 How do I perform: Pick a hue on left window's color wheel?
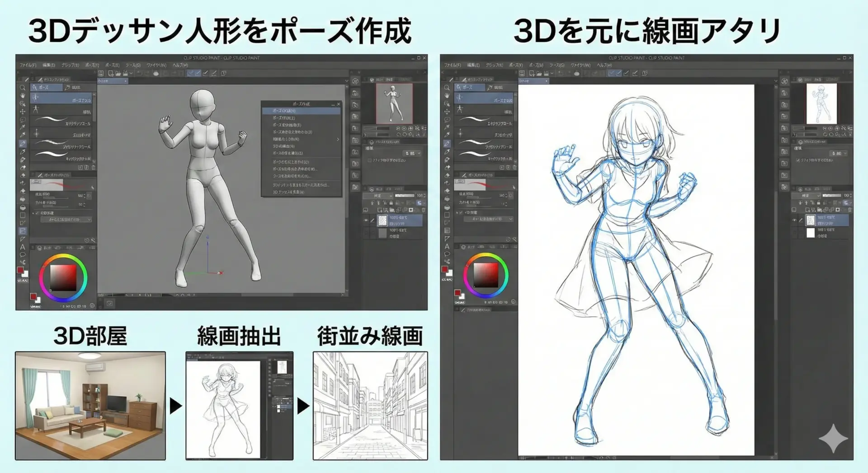click(x=63, y=257)
